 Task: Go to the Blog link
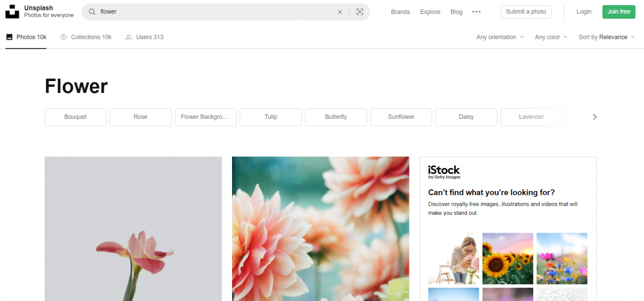457,12
